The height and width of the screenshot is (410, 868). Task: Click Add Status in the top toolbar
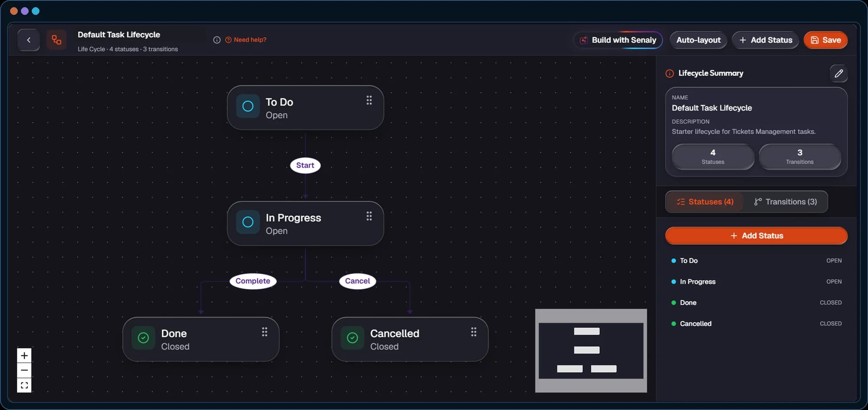pos(766,40)
